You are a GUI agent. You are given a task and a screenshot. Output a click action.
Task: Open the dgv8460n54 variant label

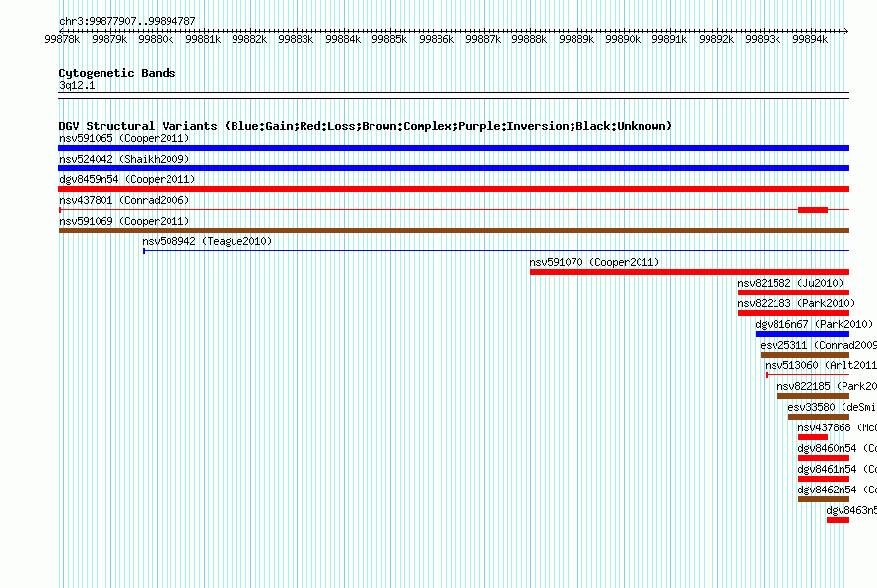837,448
